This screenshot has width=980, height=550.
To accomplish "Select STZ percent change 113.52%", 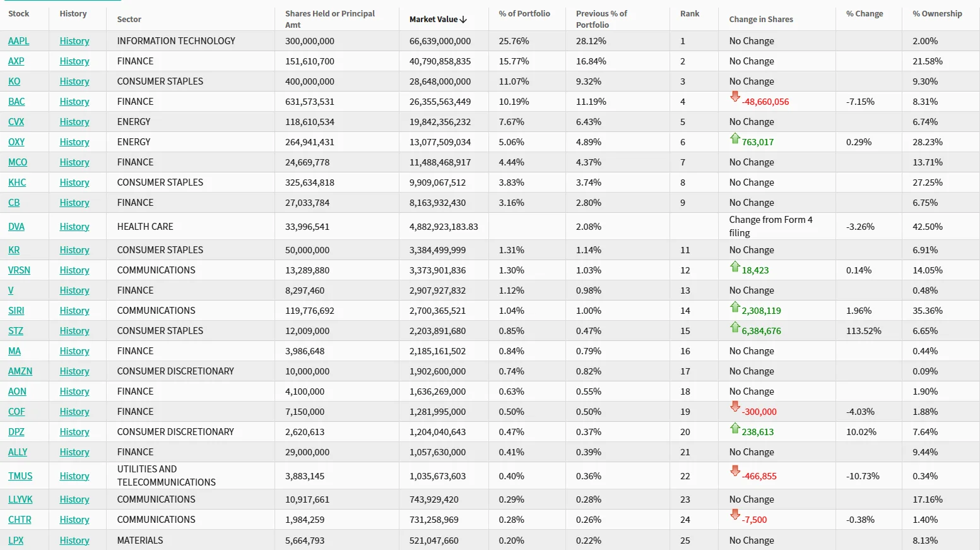I will 864,331.
